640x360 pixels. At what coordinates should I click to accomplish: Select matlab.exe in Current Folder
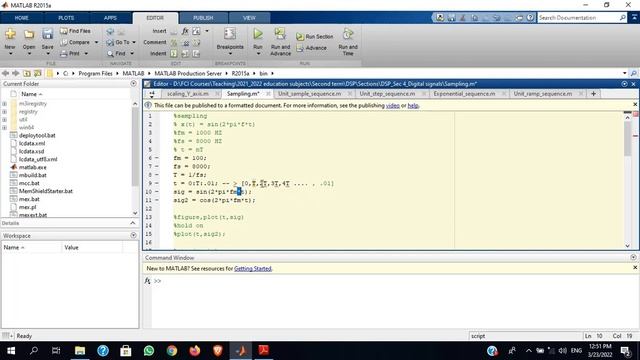coord(32,167)
